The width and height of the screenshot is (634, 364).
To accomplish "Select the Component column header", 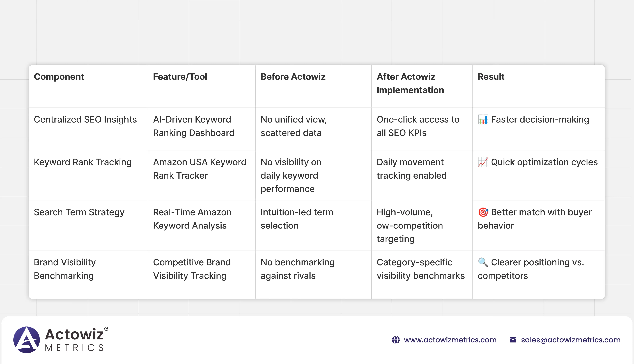I will 59,77.
